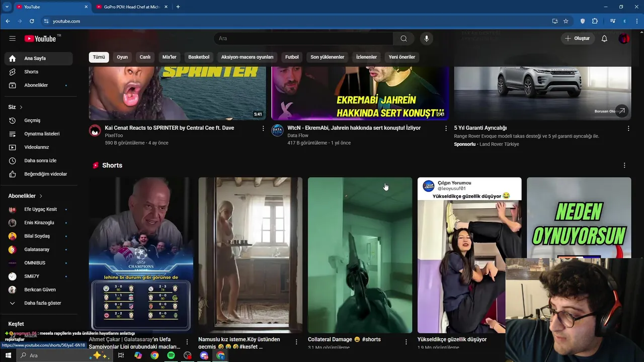
Task: Select the Canlı filter chip
Action: (x=145, y=57)
